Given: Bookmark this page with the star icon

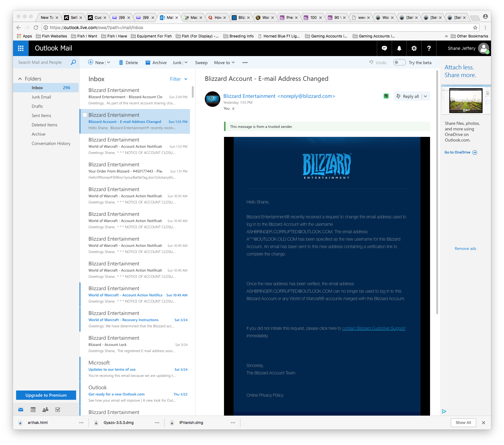Looking at the screenshot, I should (x=475, y=28).
